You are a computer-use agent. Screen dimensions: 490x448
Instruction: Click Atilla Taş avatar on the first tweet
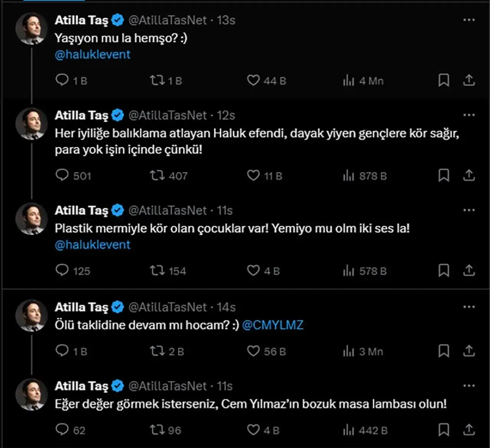[x=31, y=28]
